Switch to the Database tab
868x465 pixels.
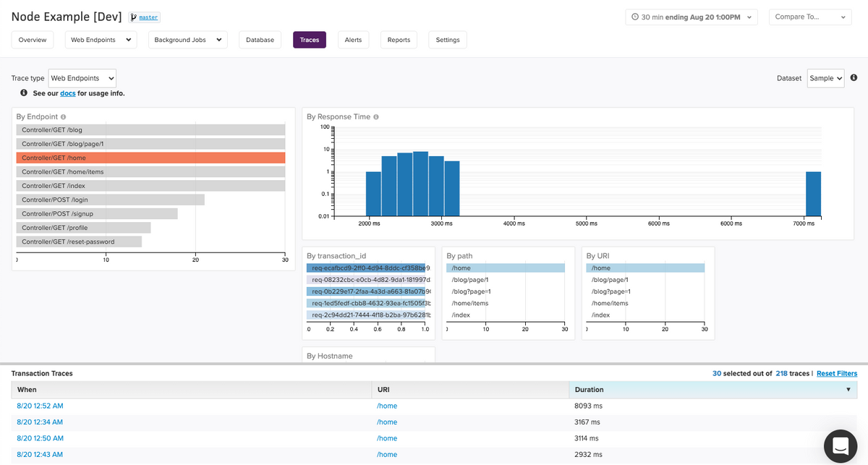coord(260,40)
